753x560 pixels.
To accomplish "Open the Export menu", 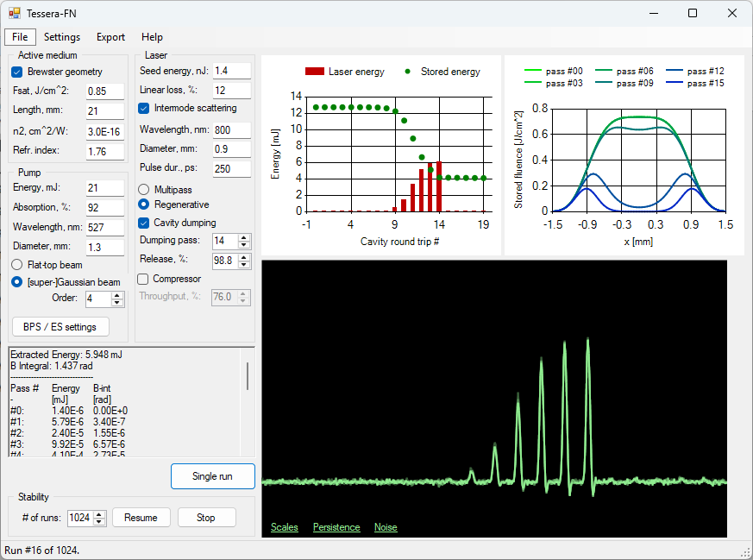I will (110, 37).
